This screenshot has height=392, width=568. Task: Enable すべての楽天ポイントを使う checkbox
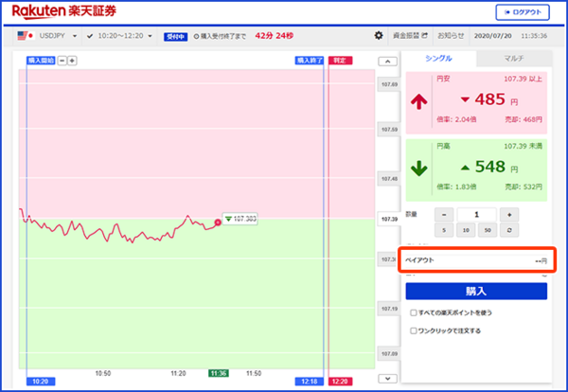pyautogui.click(x=414, y=312)
